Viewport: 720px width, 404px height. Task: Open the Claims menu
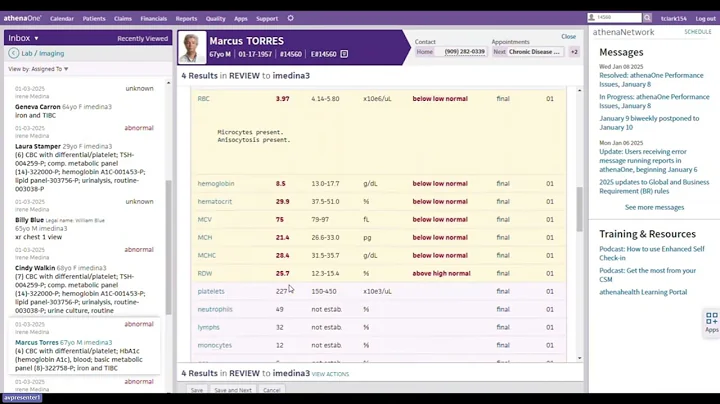(123, 19)
